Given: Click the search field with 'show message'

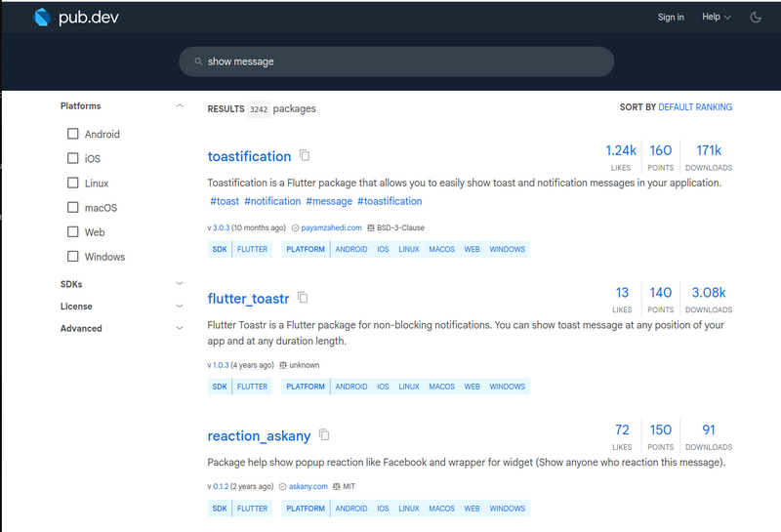Looking at the screenshot, I should pyautogui.click(x=396, y=61).
